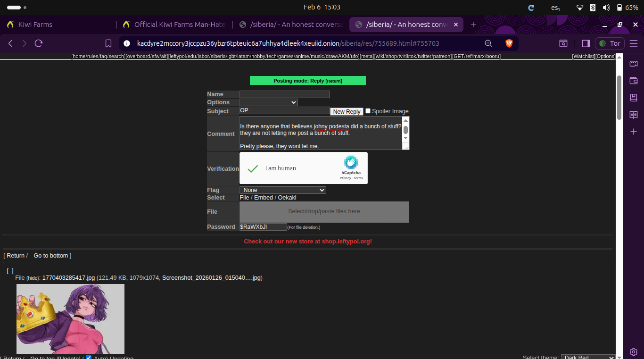Viewport: 644px width, 359px height.
Task: Switch to the Kiwi Farms tab
Action: coord(35,25)
